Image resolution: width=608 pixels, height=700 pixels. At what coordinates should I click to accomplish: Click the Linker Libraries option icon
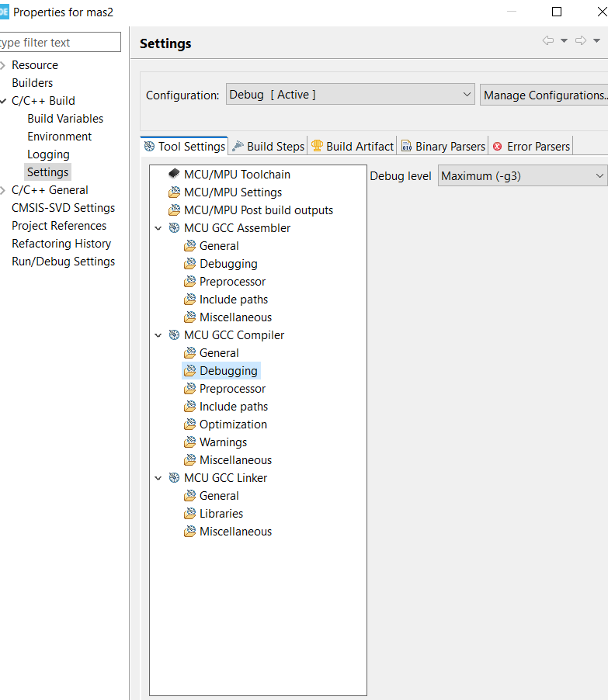click(x=190, y=514)
